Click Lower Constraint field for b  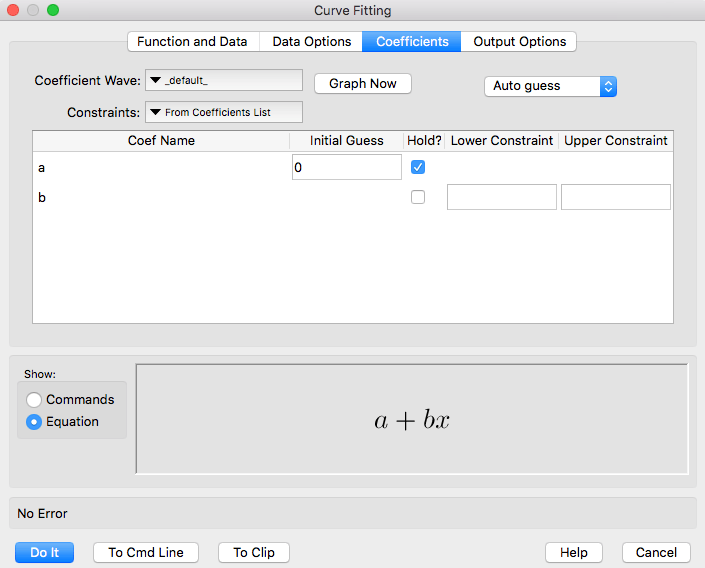[501, 197]
